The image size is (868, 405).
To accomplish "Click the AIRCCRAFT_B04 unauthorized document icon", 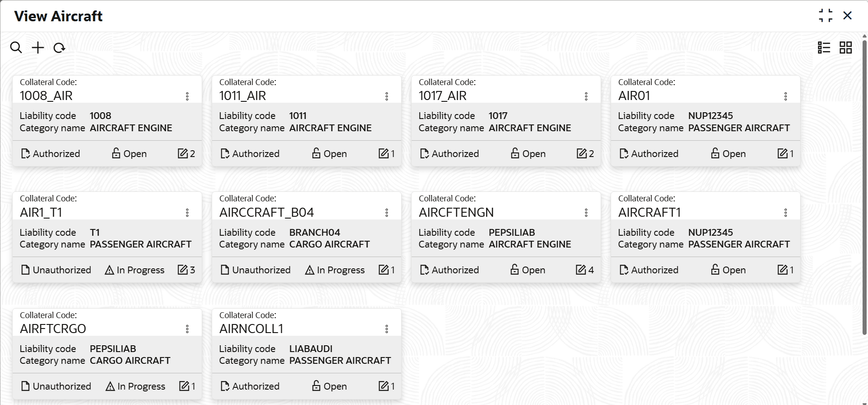I will point(225,270).
